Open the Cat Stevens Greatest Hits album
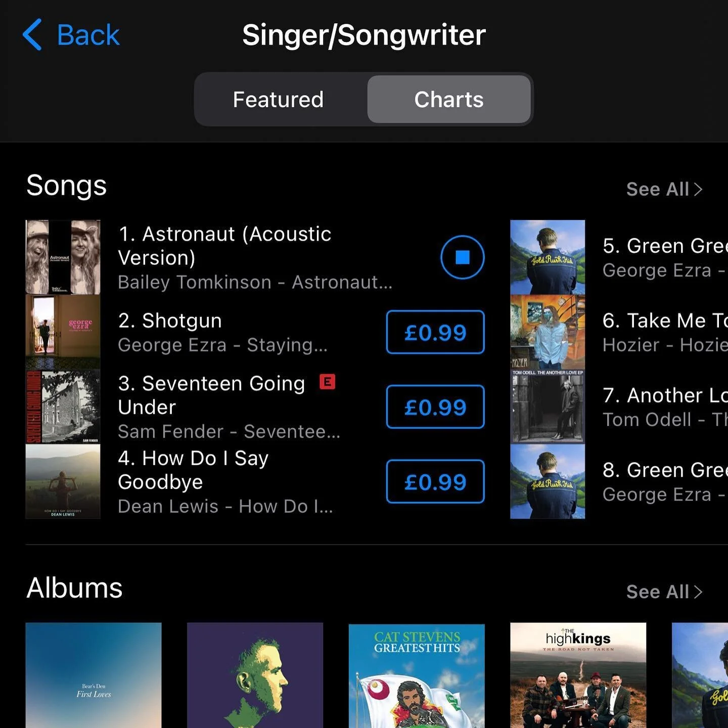The height and width of the screenshot is (728, 728). [x=417, y=675]
